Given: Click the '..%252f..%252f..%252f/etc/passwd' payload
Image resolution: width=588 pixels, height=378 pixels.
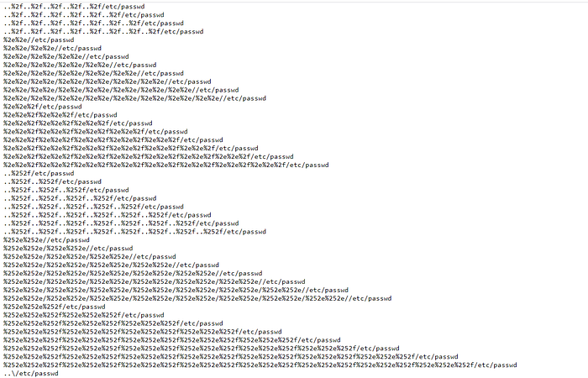Looking at the screenshot, I should pyautogui.click(x=66, y=190).
